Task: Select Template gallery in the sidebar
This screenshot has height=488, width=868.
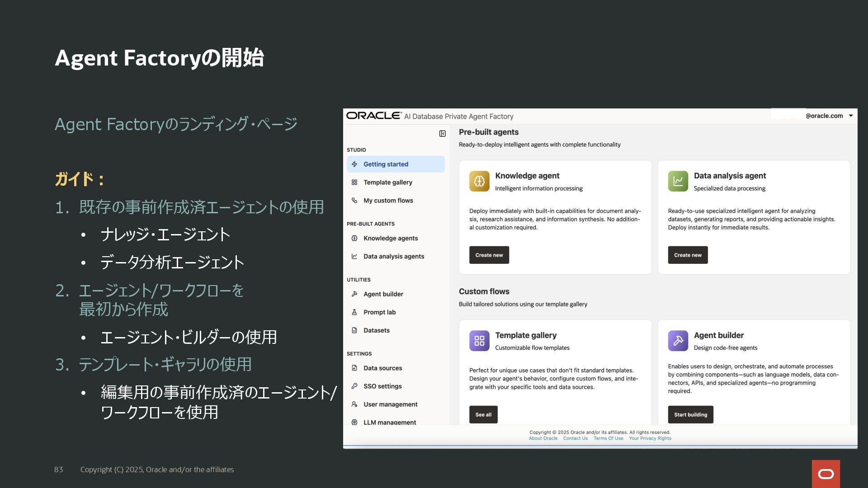Action: click(x=387, y=182)
